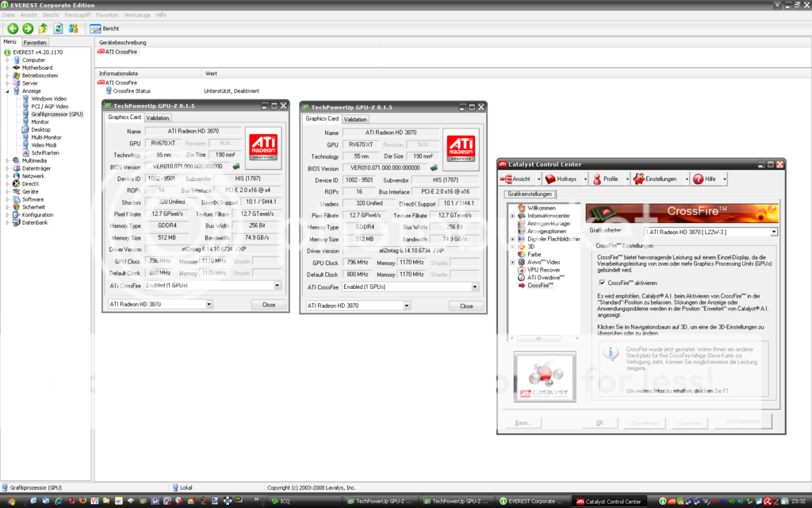Open the Werkzeuge menu in EVEREST
Viewport: 812px width, 508px height.
click(x=137, y=15)
